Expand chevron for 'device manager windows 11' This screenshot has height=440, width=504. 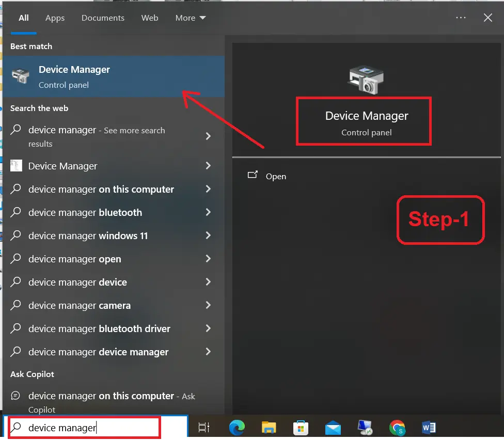pyautogui.click(x=208, y=235)
